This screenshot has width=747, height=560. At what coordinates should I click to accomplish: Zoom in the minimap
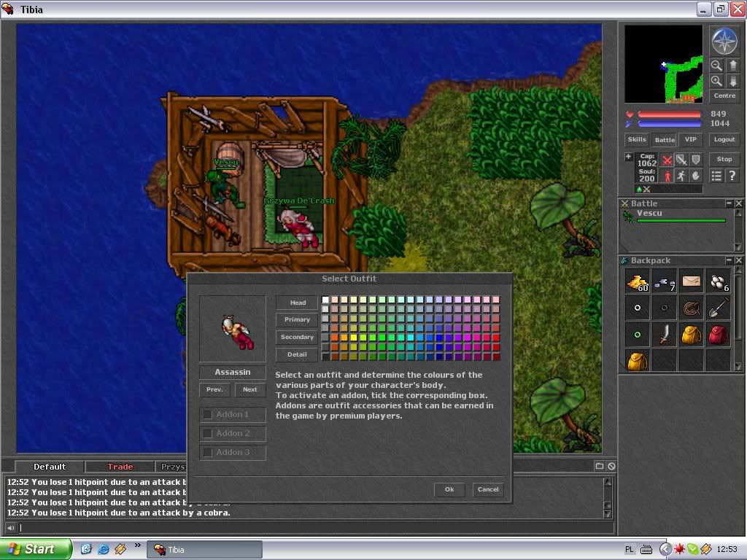[716, 81]
